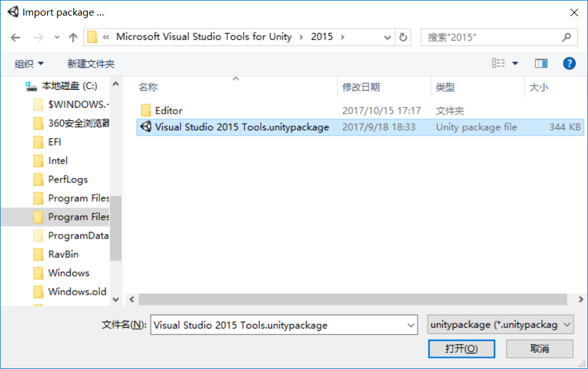This screenshot has height=369, width=588.
Task: Click the address bar folder icon
Action: pos(92,37)
